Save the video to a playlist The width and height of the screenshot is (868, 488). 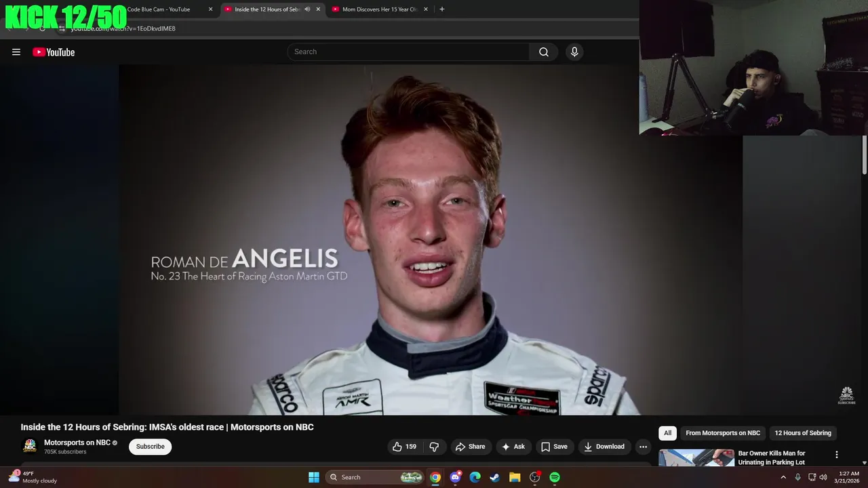pos(554,447)
